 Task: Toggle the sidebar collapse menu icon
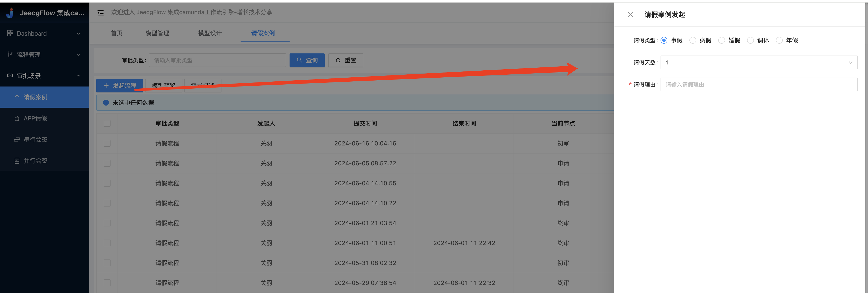[x=100, y=13]
